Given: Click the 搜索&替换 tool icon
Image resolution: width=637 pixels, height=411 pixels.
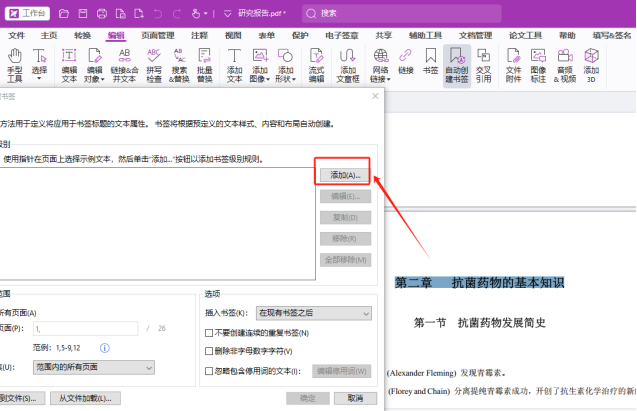Looking at the screenshot, I should [x=178, y=64].
